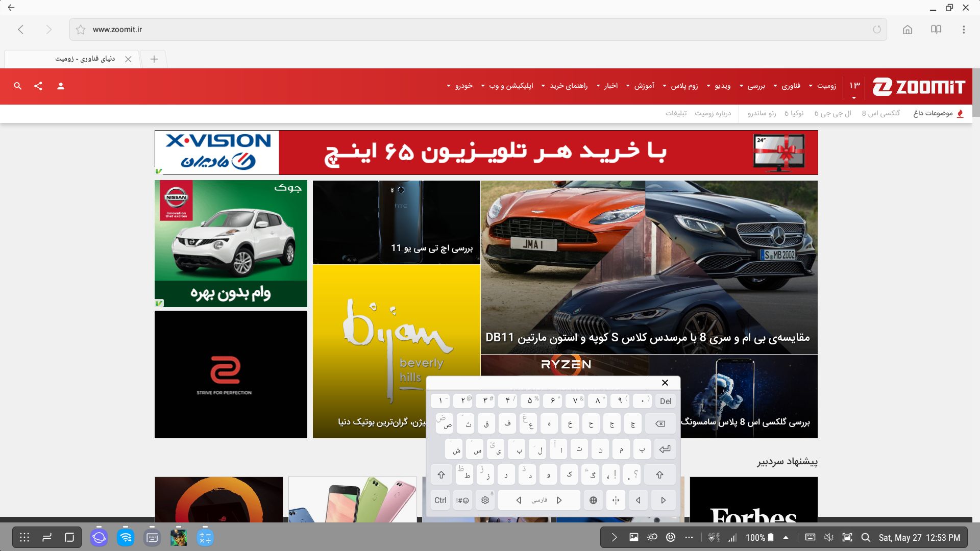The width and height of the screenshot is (980, 551).
Task: Open the browser three-dot menu
Action: coord(964,30)
